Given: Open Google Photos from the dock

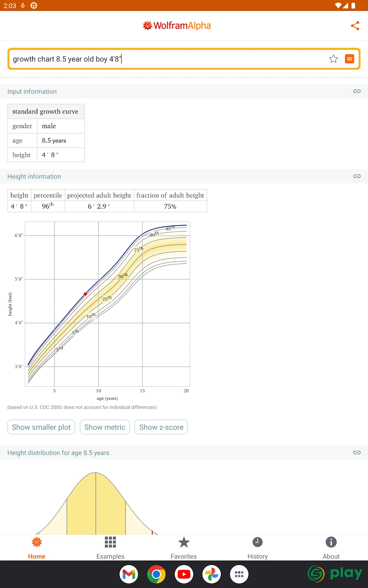Looking at the screenshot, I should [212, 574].
